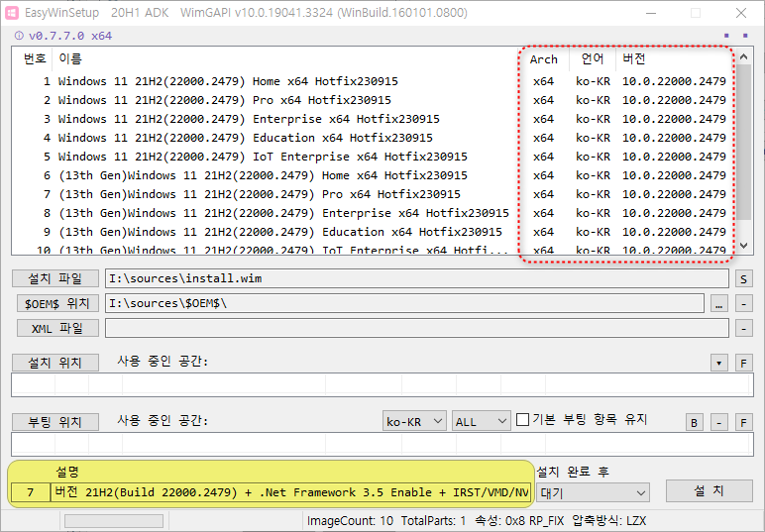Click the B button in boot location row

[x=695, y=422]
